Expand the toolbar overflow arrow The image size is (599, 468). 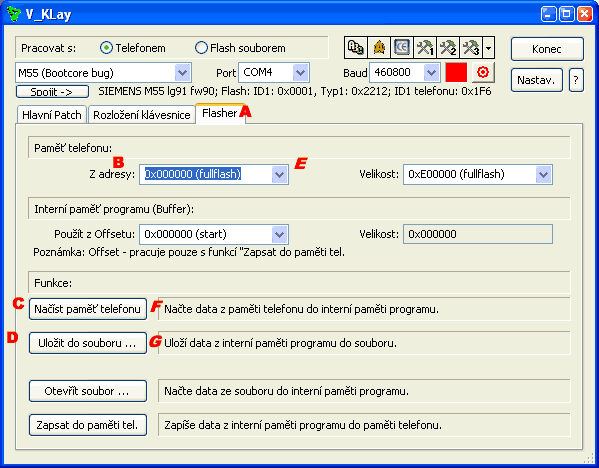click(x=489, y=48)
